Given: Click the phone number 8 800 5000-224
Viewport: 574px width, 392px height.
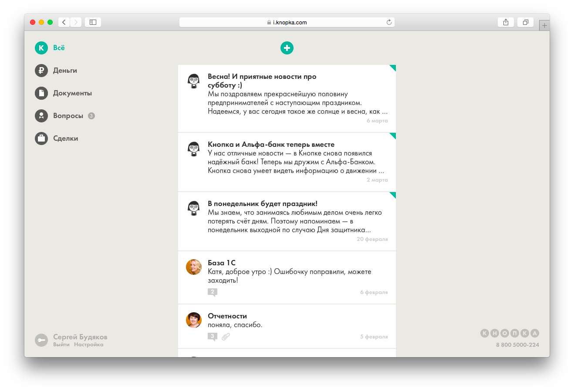Looking at the screenshot, I should tap(517, 345).
